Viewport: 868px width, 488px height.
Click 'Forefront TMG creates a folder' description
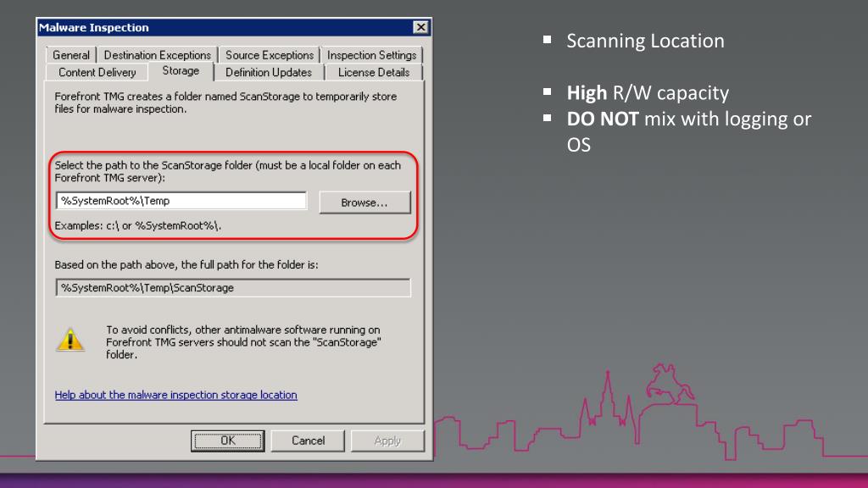click(225, 103)
